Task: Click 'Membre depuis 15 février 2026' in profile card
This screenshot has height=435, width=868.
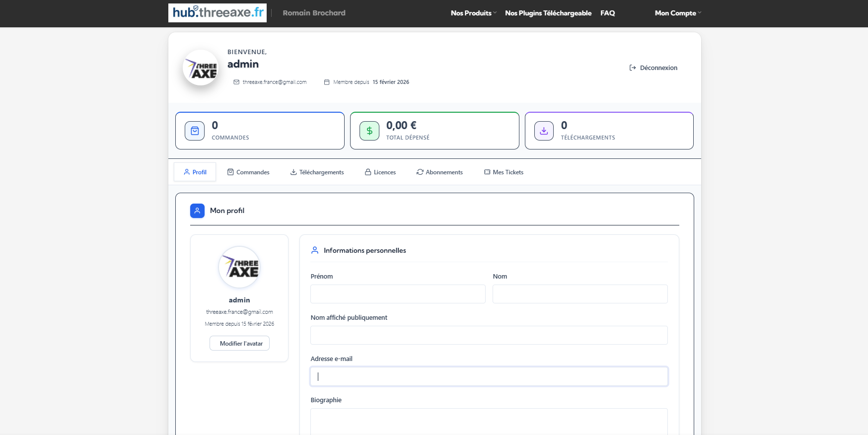Action: click(239, 324)
